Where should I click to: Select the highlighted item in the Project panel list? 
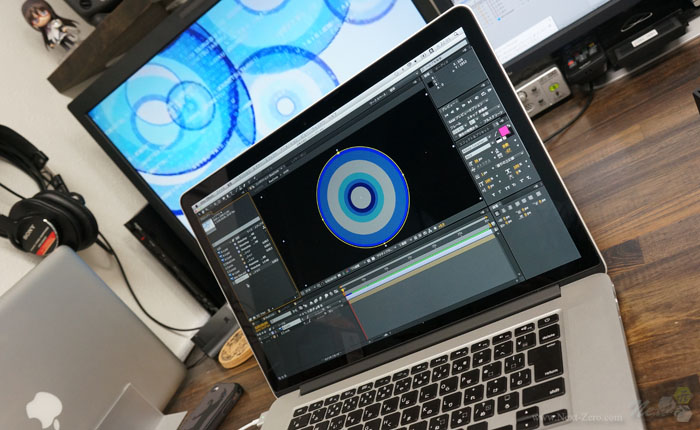(x=242, y=277)
